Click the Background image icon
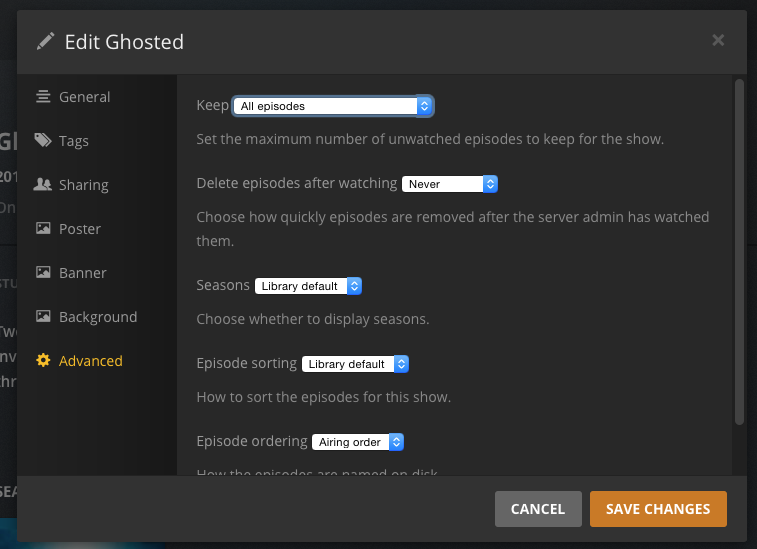757x549 pixels. (43, 316)
